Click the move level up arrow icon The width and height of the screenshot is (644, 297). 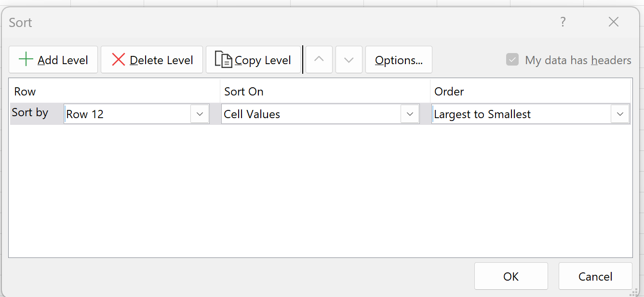[x=319, y=59]
